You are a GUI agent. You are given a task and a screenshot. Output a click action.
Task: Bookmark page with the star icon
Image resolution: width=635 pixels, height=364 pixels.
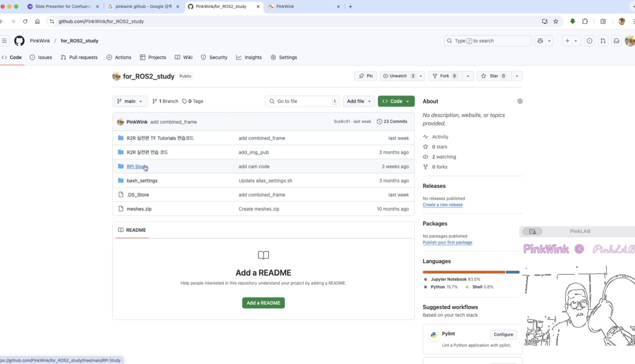[556, 21]
